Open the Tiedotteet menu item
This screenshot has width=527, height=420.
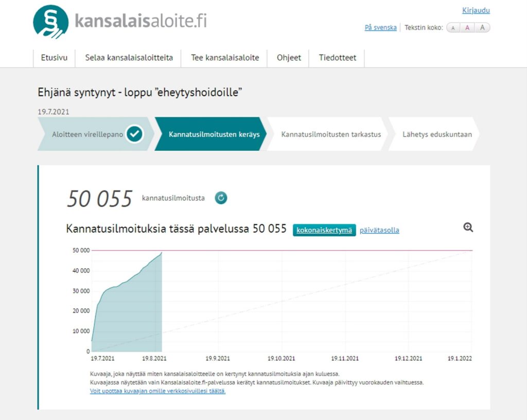tap(337, 58)
